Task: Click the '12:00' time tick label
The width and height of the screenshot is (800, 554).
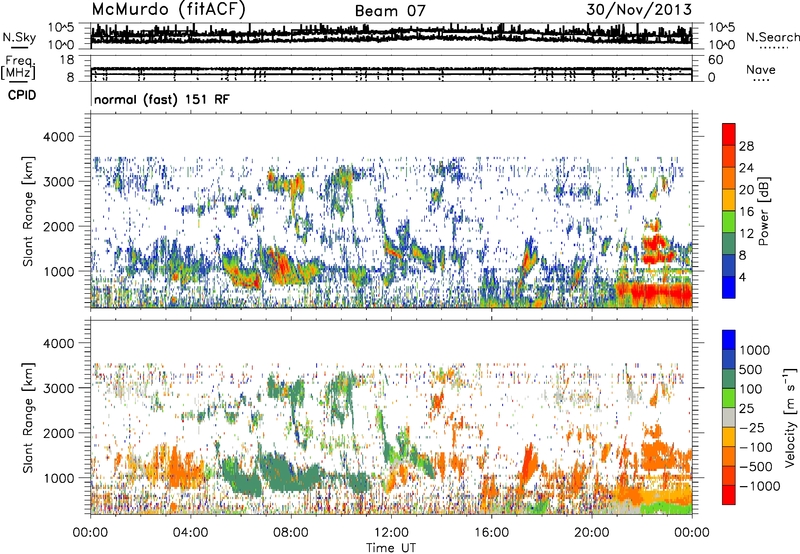Action: pyautogui.click(x=391, y=533)
